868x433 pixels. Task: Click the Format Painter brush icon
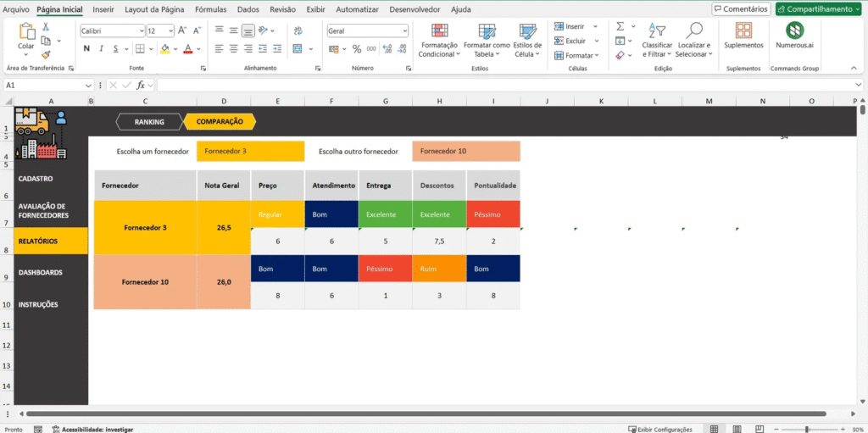click(x=46, y=54)
